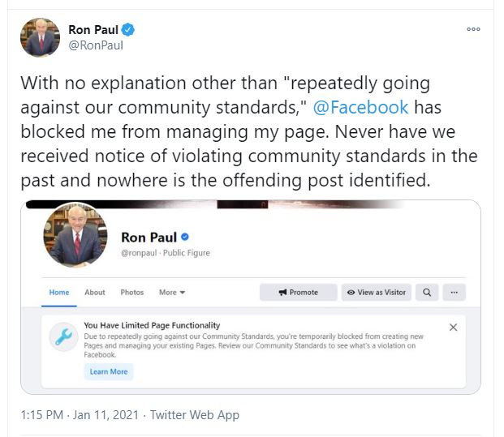The width and height of the screenshot is (504, 437).
Task: Click the Learn More button
Action: [109, 371]
